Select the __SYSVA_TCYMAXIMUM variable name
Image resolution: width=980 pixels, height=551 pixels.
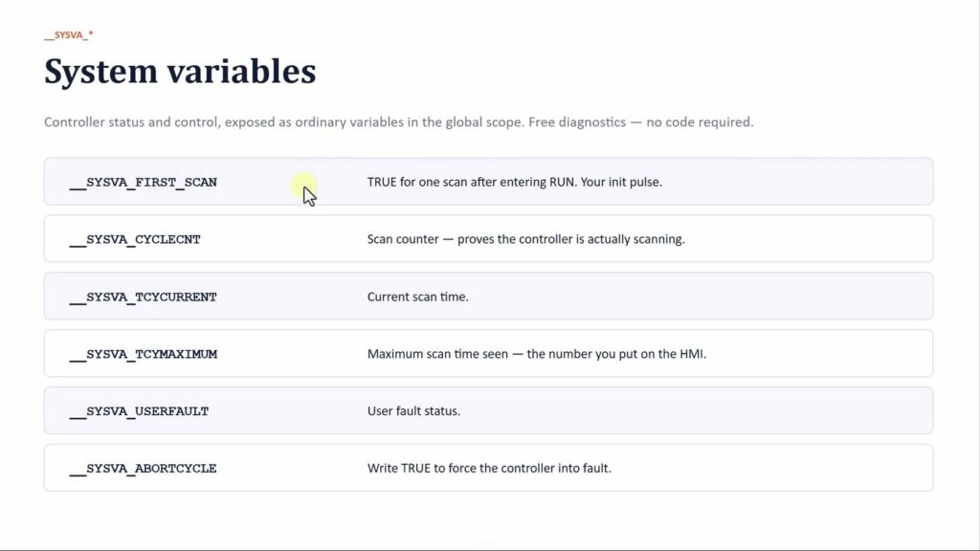pos(144,354)
